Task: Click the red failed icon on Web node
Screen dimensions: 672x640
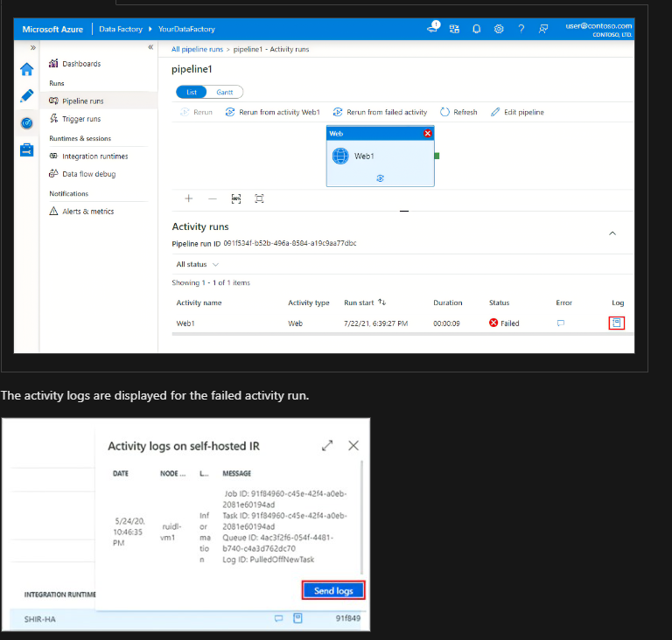Action: pos(427,133)
